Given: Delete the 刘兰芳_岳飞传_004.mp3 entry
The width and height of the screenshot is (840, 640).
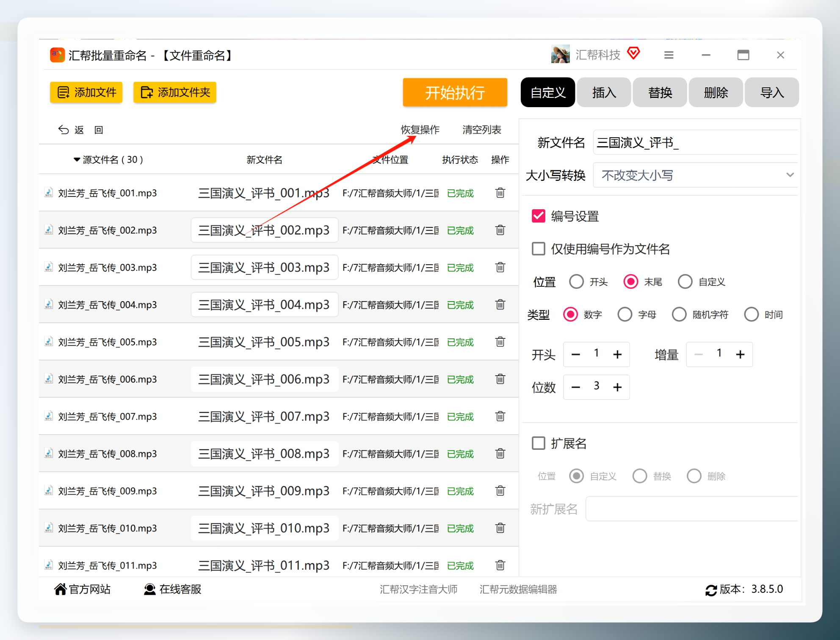Looking at the screenshot, I should tap(500, 305).
